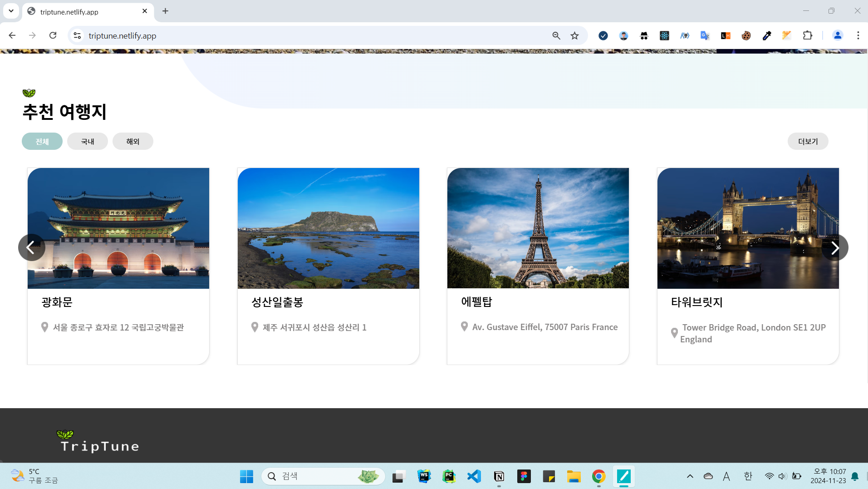This screenshot has height=489, width=868.
Task: Open Chrome's three-dot menu
Action: pyautogui.click(x=858, y=35)
